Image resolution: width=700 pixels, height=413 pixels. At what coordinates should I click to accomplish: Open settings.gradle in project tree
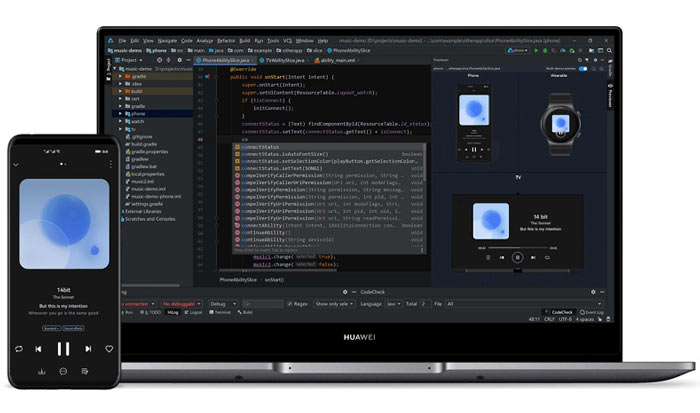point(146,204)
